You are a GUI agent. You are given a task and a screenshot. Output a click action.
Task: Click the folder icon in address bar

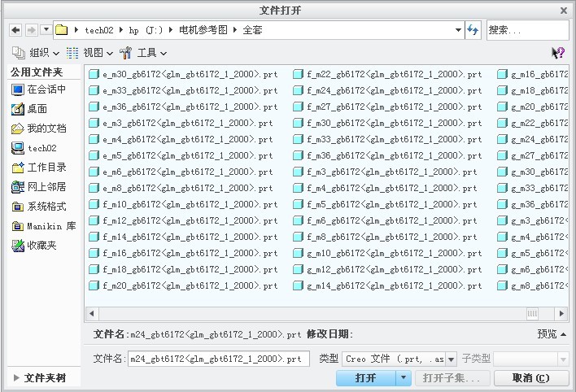coord(61,30)
